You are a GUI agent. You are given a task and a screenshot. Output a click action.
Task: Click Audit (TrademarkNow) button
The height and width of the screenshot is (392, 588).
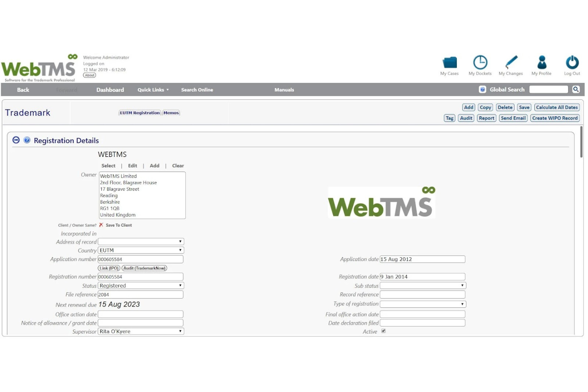[x=144, y=268]
